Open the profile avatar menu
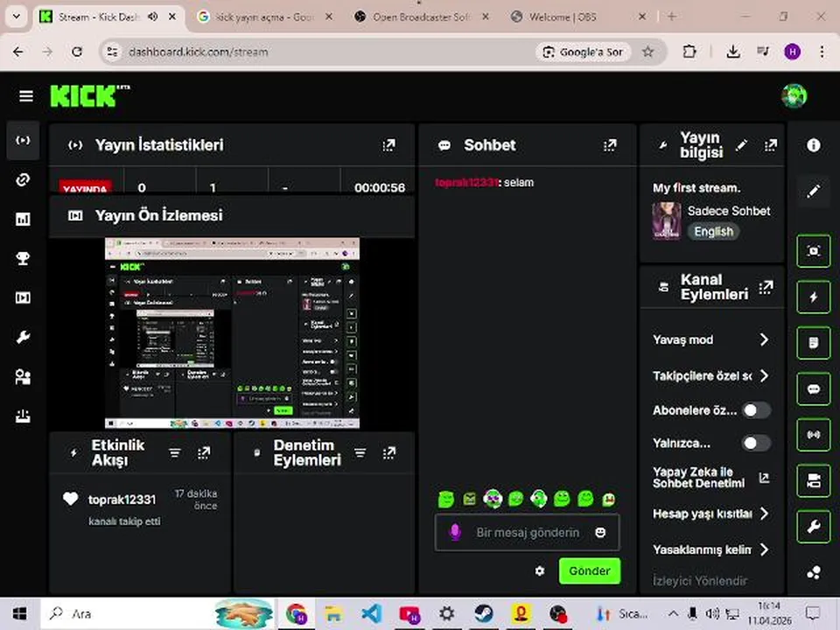 coord(794,96)
